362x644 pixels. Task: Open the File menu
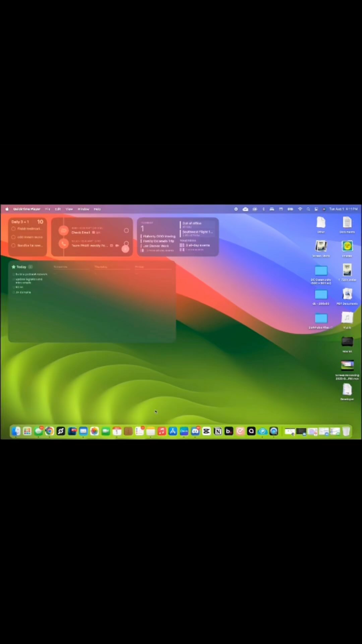click(x=48, y=209)
